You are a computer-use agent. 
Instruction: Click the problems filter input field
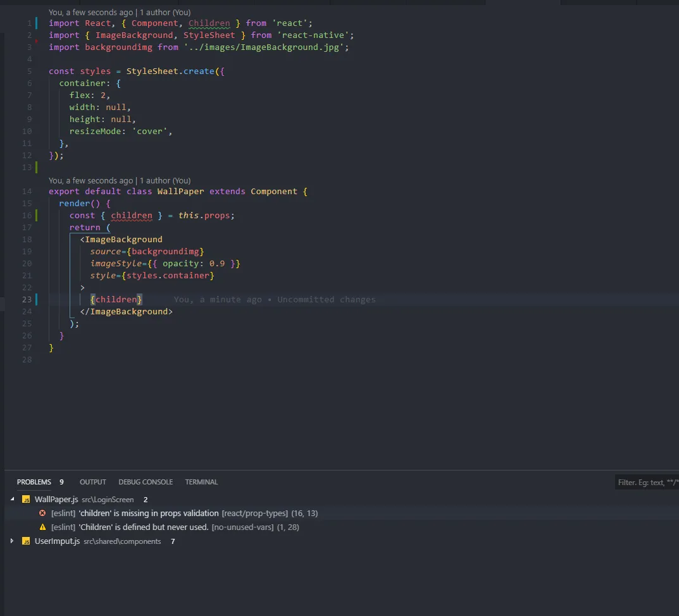[x=647, y=482]
